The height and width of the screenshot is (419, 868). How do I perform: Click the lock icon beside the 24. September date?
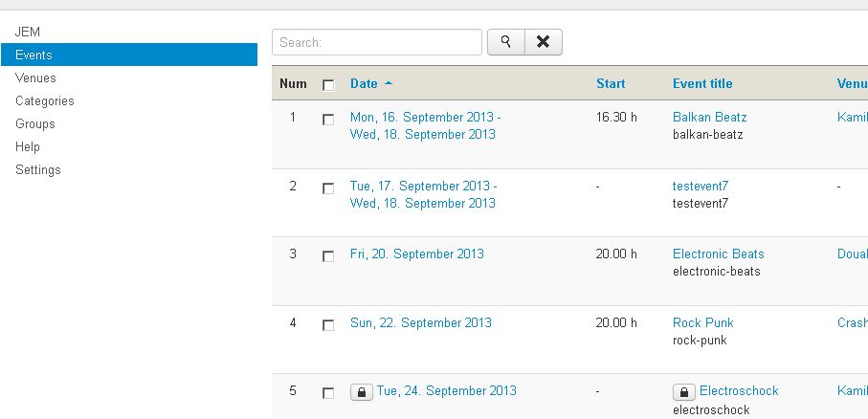pyautogui.click(x=362, y=392)
